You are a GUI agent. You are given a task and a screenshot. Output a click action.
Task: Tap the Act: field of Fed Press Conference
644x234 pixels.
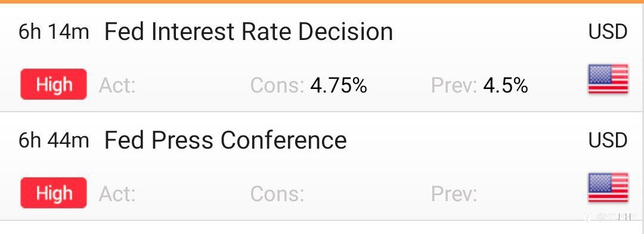(117, 193)
